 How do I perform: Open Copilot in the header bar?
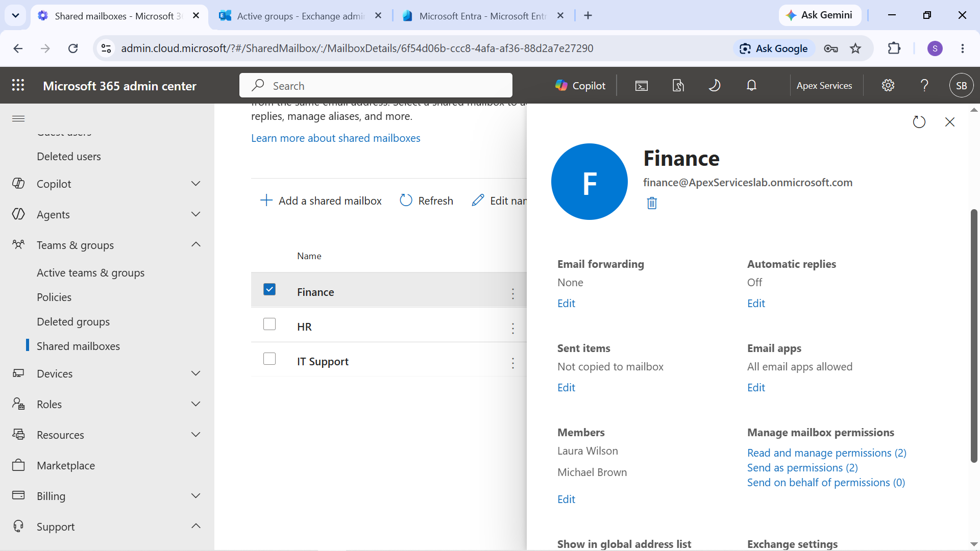coord(580,86)
